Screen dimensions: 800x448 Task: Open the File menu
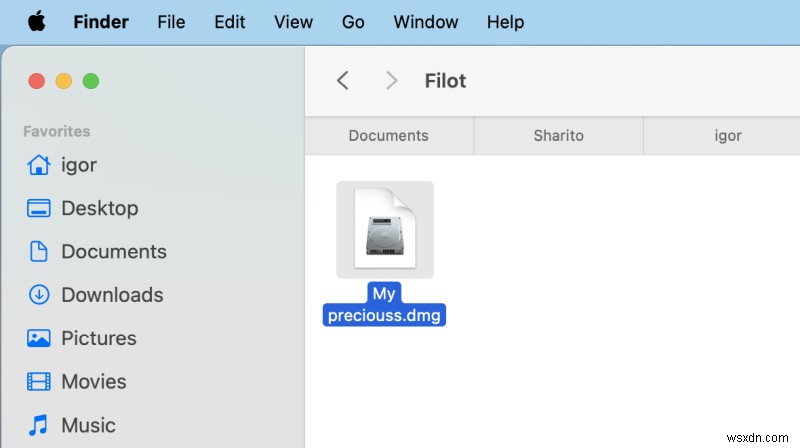tap(171, 22)
